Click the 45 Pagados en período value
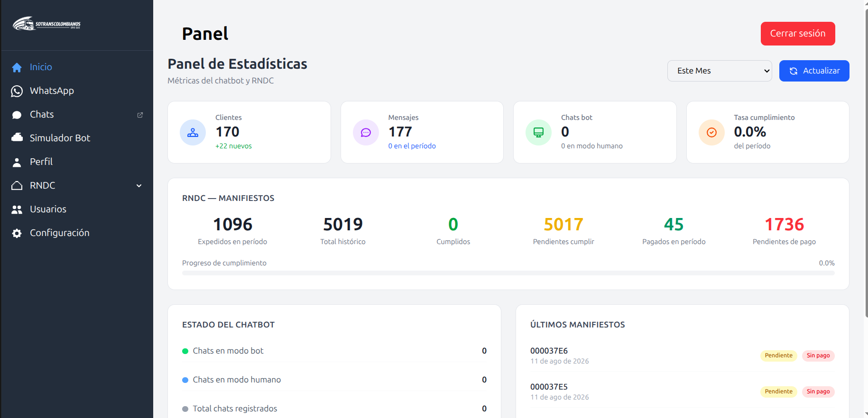This screenshot has width=868, height=418. (x=674, y=224)
